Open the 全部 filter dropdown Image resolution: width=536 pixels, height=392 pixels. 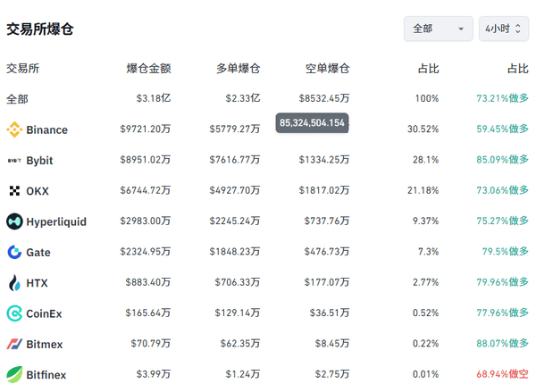tap(438, 29)
